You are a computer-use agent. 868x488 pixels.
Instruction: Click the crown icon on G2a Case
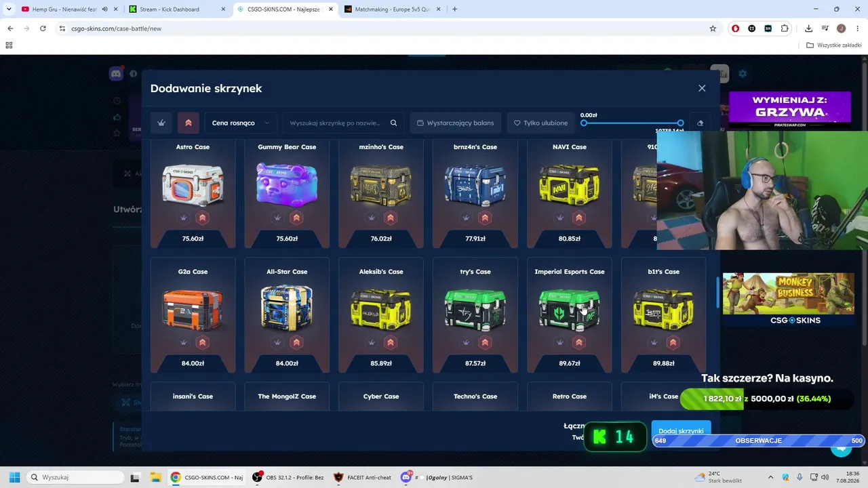tap(183, 342)
